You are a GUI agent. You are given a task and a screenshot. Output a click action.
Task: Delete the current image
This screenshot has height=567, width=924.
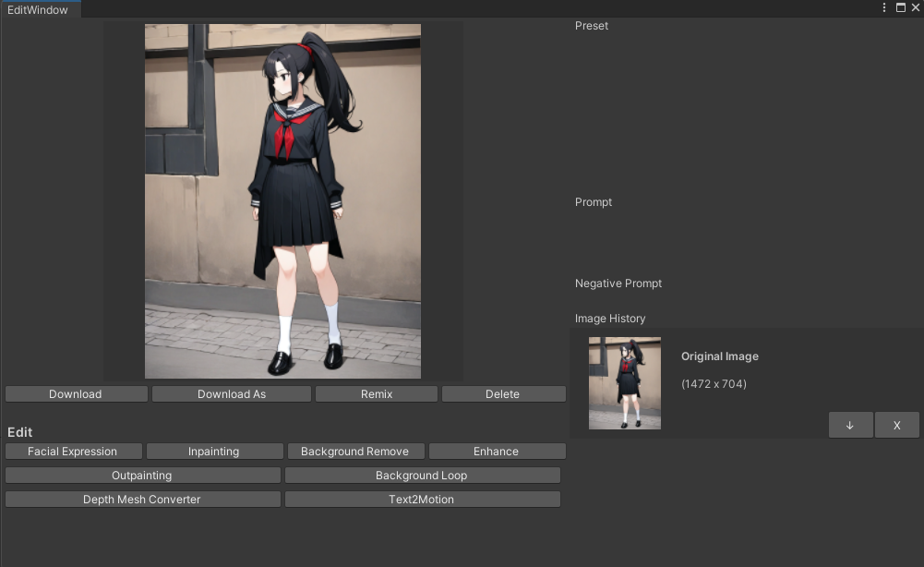(503, 394)
